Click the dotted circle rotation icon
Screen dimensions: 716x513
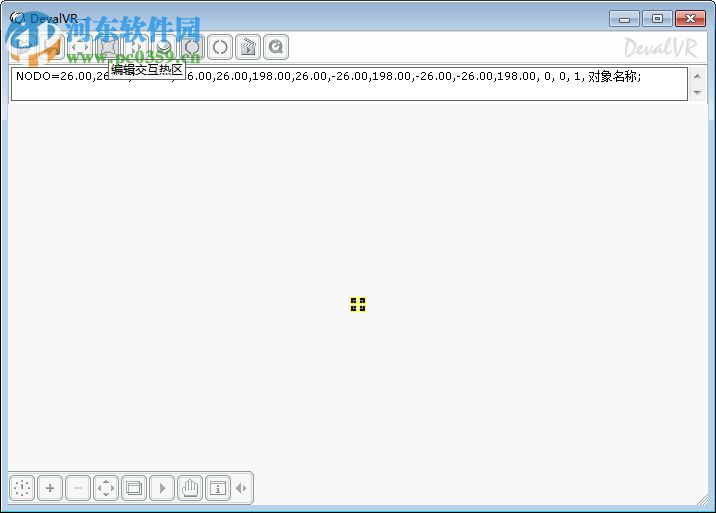pos(220,47)
